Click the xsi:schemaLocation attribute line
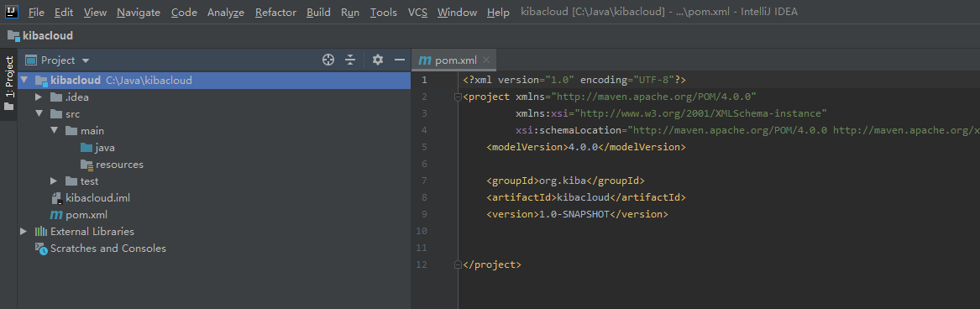Viewport: 980px width, 309px height. 747,131
